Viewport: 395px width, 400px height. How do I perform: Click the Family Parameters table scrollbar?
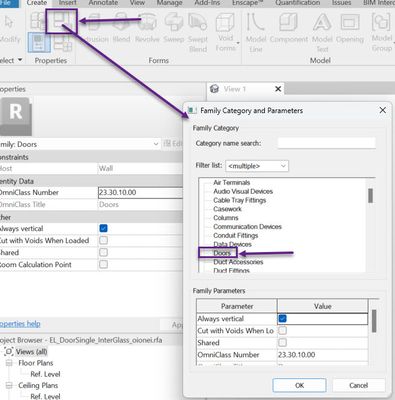pyautogui.click(x=374, y=321)
